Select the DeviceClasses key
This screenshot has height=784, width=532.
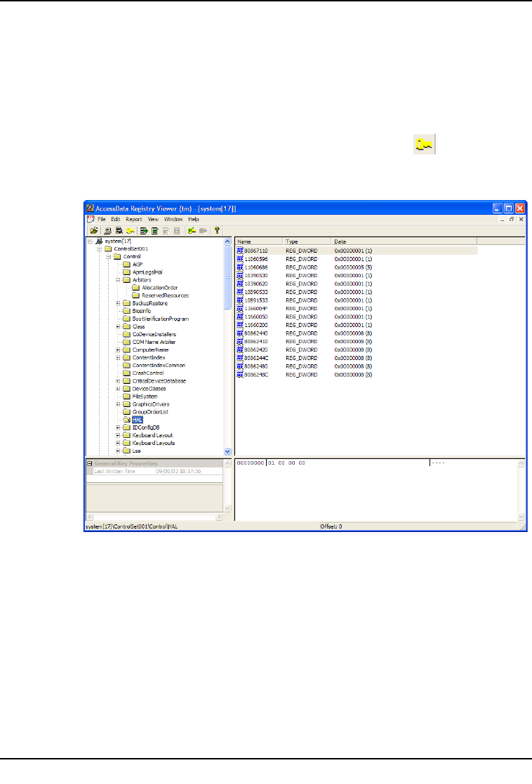click(149, 389)
